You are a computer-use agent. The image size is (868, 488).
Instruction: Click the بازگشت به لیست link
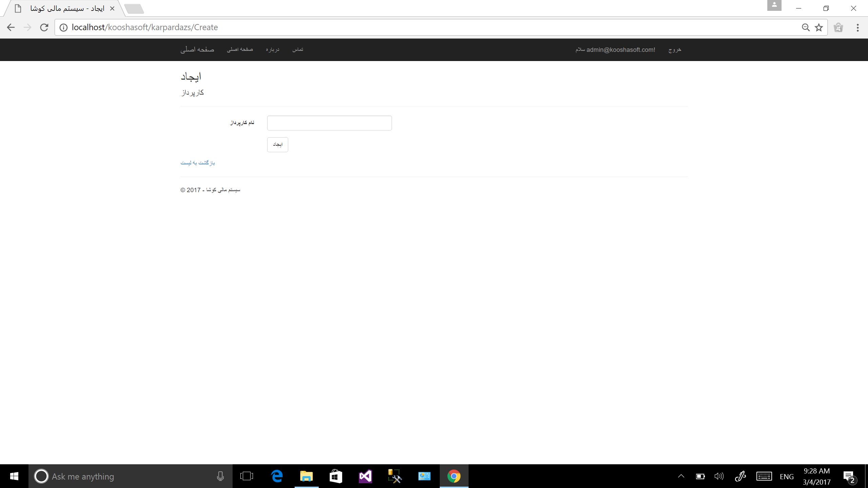tap(197, 163)
